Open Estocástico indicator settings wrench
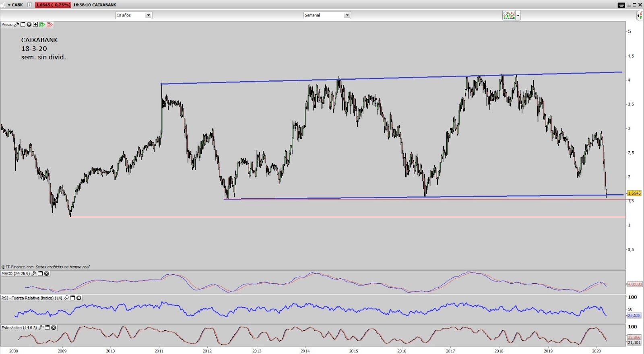 coord(41,327)
